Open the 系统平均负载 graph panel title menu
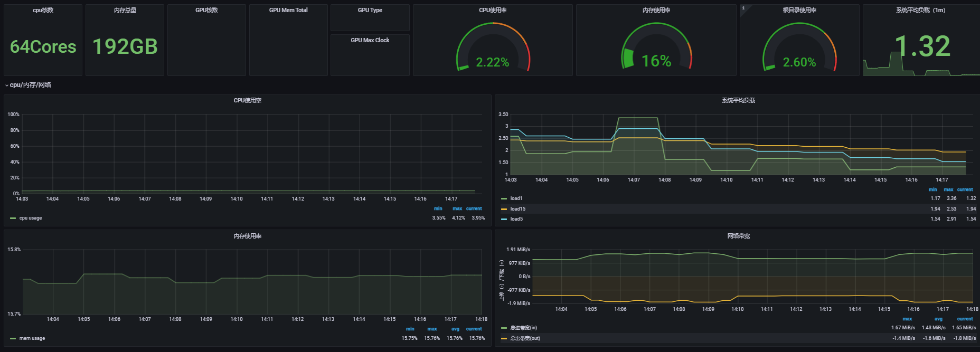980x352 pixels. point(738,100)
